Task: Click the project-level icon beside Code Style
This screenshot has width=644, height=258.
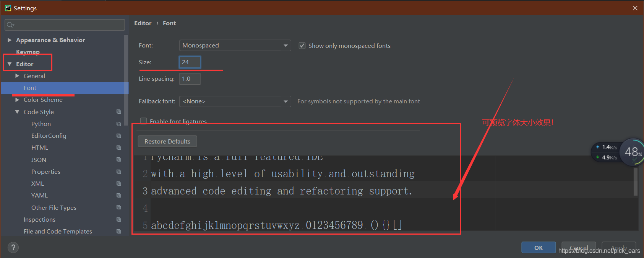Action: 118,112
